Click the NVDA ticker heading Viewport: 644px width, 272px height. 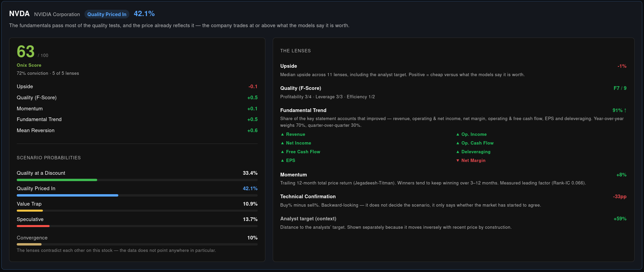[19, 14]
